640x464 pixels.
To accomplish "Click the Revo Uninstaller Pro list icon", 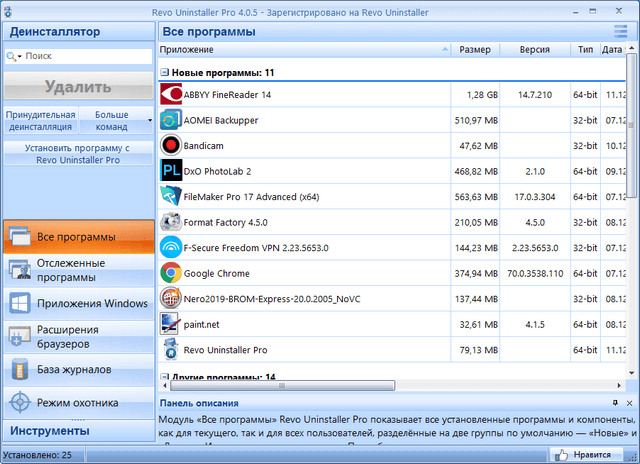I will [x=171, y=349].
